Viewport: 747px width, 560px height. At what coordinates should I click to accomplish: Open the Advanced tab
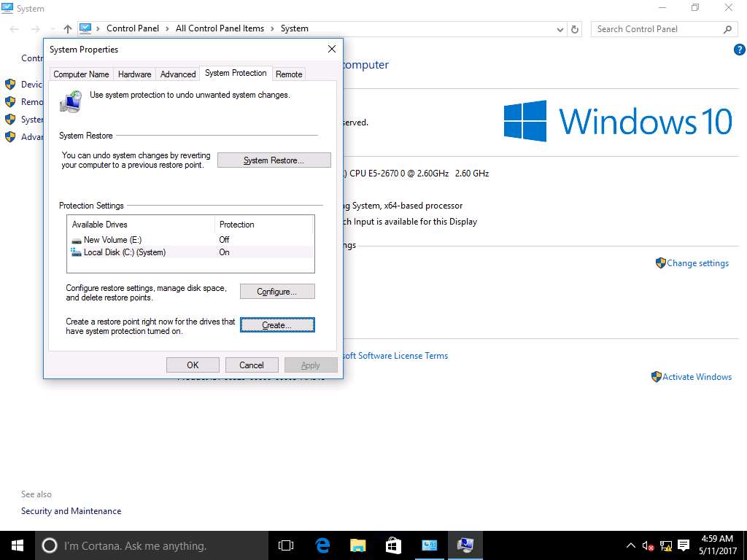(178, 74)
